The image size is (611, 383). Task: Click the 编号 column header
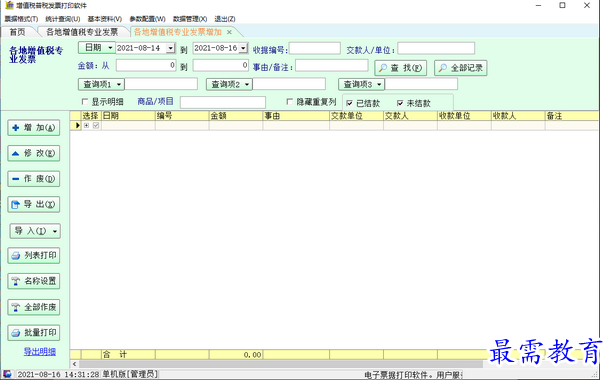(x=182, y=116)
